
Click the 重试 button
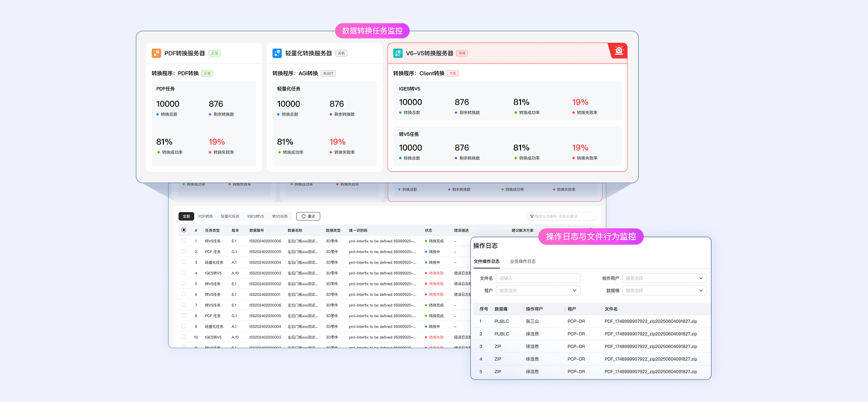point(308,216)
